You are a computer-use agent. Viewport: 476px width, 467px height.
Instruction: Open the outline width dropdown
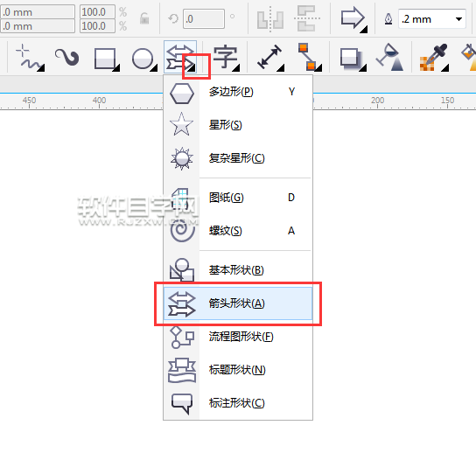[458, 19]
